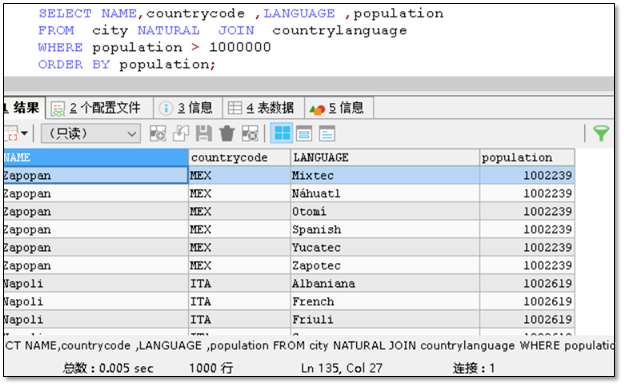
Task: Click population 1002239 in Zapotec row
Action: pos(527,265)
